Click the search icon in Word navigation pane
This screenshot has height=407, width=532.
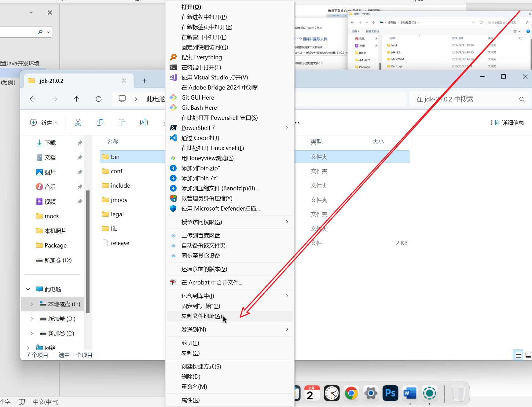coord(40,32)
